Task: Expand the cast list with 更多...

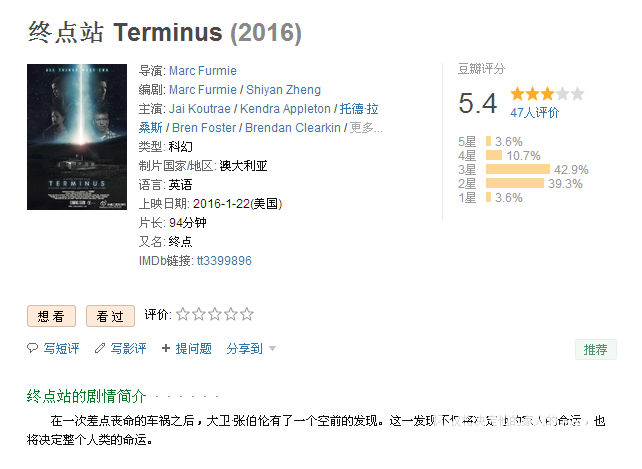Action: click(x=366, y=128)
